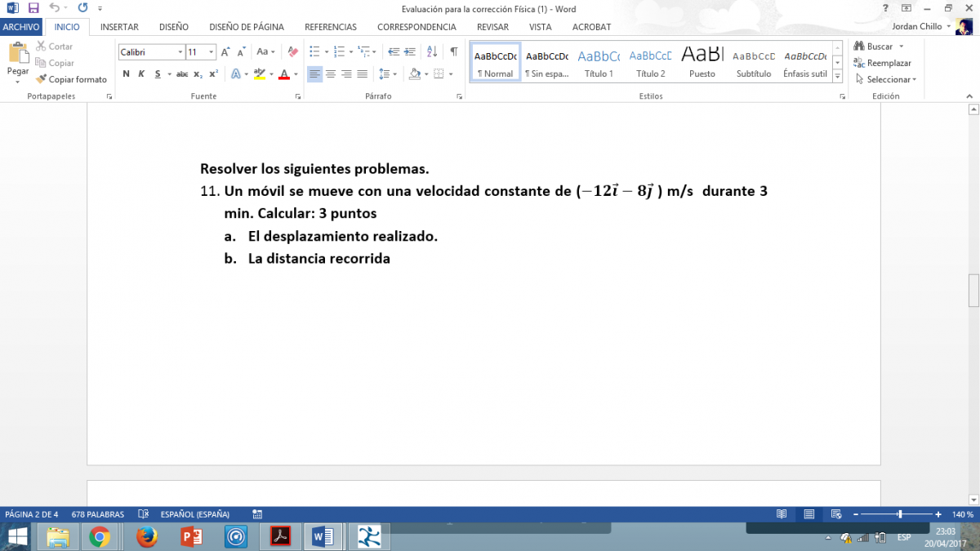The image size is (980, 551).
Task: Toggle Italic (K) formatting
Action: (x=141, y=74)
